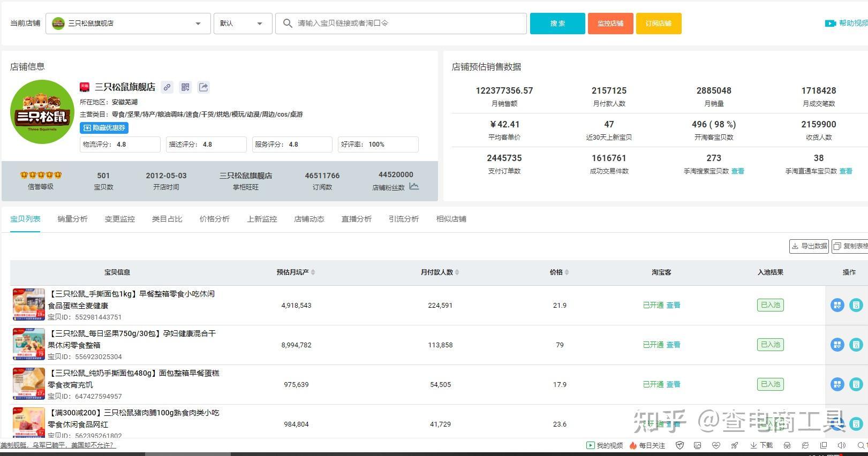Switch to 类目占比 tab
Screen dimensions: 868x456
[167, 219]
